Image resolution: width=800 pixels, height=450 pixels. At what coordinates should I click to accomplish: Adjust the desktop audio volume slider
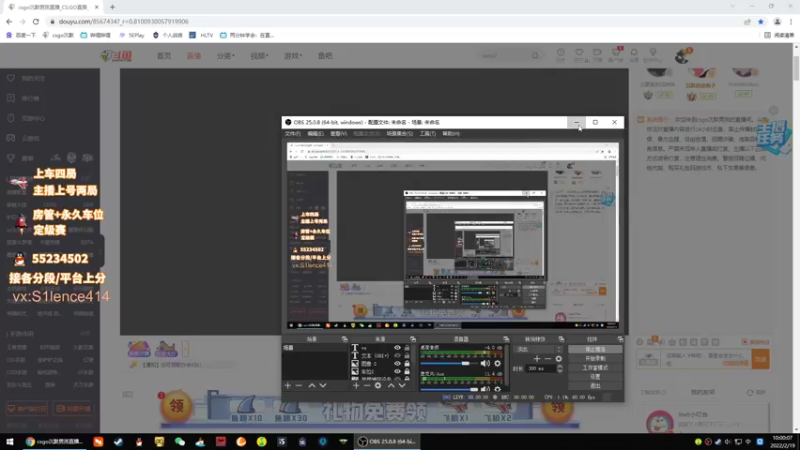tap(447, 363)
